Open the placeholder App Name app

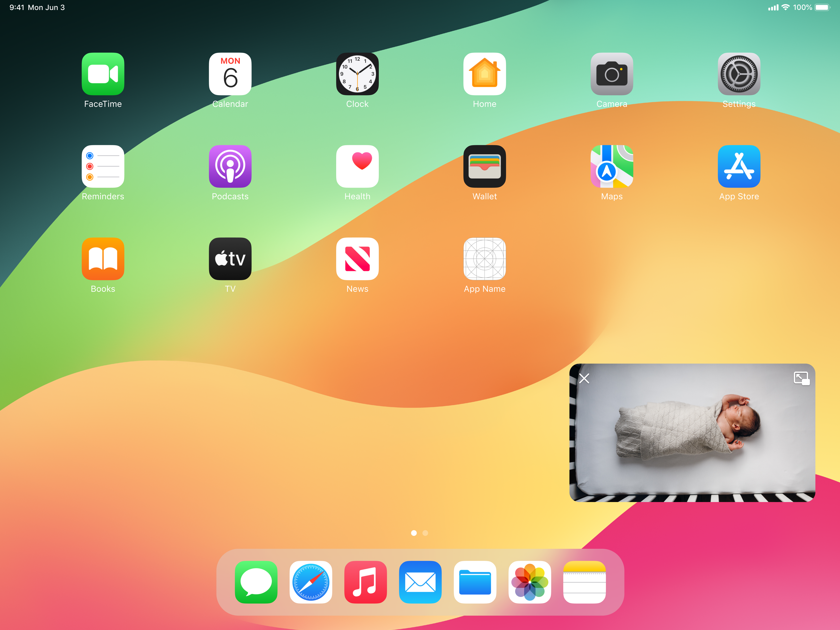[485, 259]
